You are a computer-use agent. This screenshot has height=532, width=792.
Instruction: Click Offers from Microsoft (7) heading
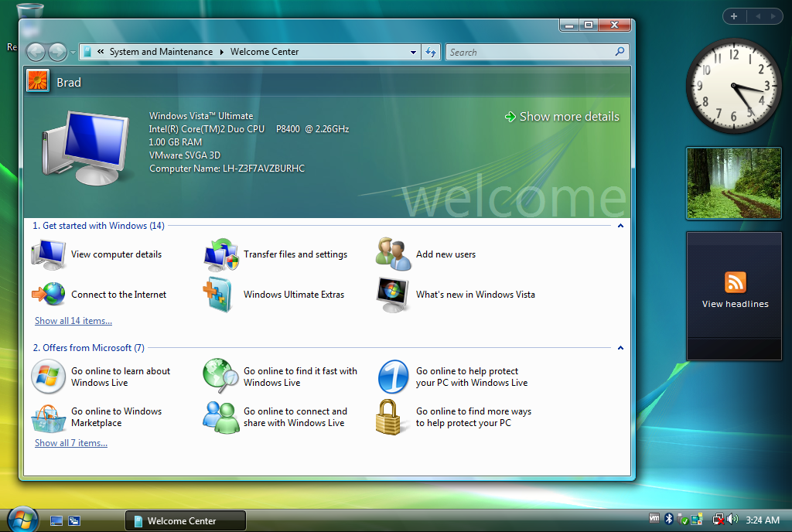[88, 348]
